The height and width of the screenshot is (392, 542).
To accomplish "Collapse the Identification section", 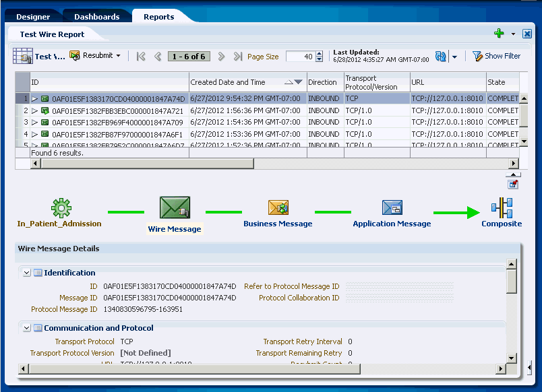I will pos(26,273).
